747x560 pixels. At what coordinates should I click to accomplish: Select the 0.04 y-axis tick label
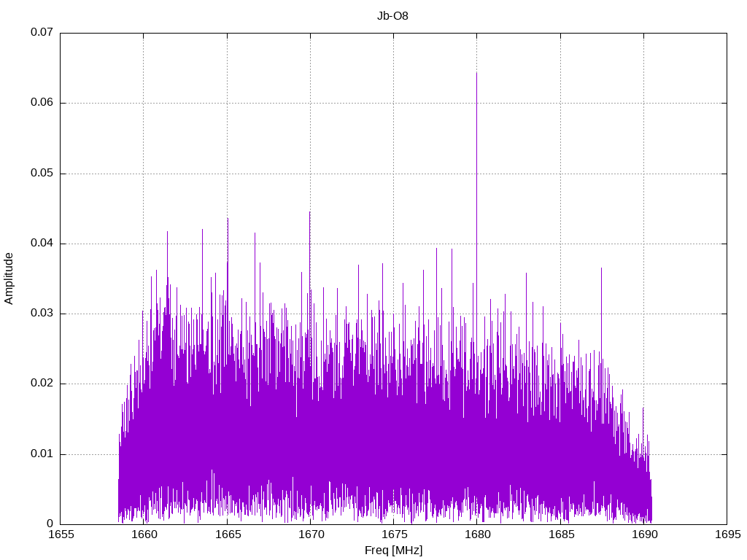pos(42,244)
